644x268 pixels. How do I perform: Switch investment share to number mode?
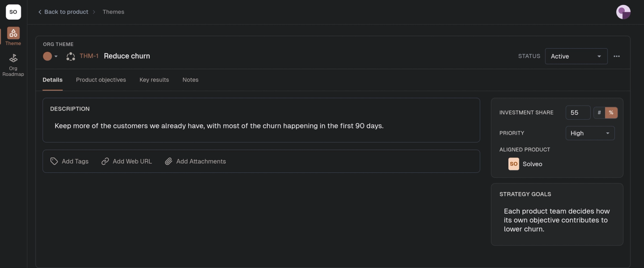point(599,113)
